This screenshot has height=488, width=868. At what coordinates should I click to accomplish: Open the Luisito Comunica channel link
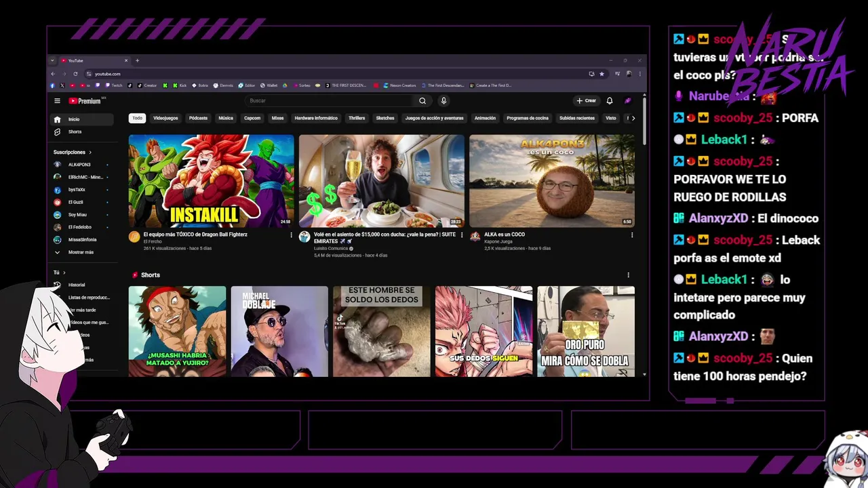330,249
